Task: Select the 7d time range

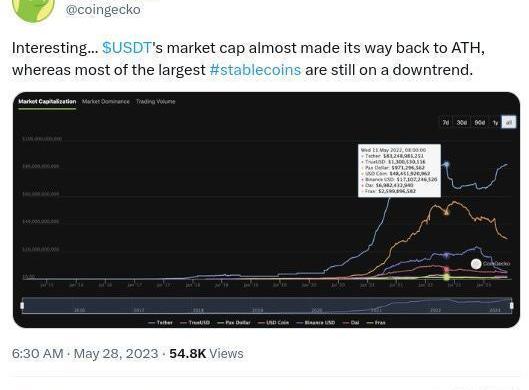Action: [x=446, y=122]
